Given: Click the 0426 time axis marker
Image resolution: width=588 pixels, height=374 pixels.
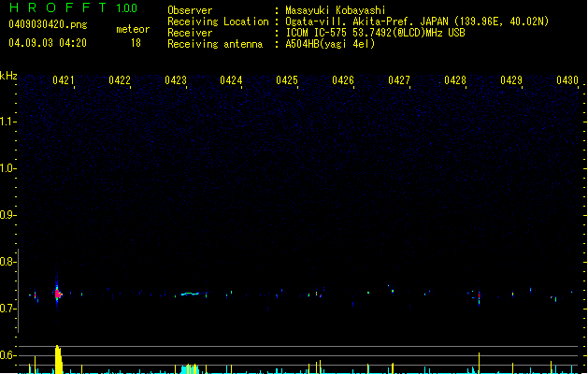Looking at the screenshot, I should [x=343, y=80].
